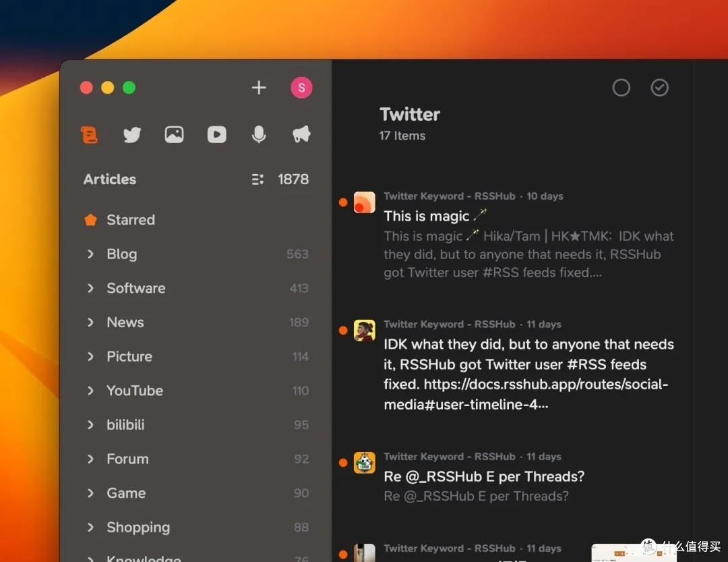The width and height of the screenshot is (728, 562).
Task: Select the Starred item in sidebar
Action: coord(130,220)
